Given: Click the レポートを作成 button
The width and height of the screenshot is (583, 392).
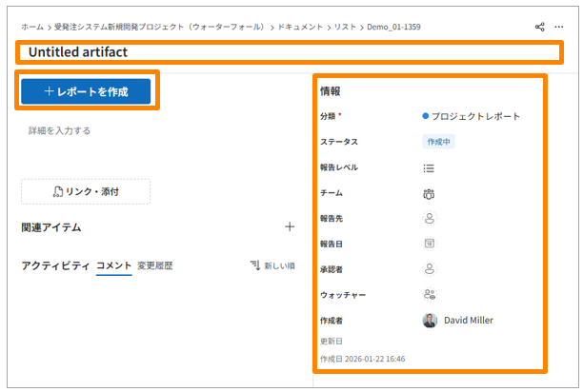Looking at the screenshot, I should [86, 90].
